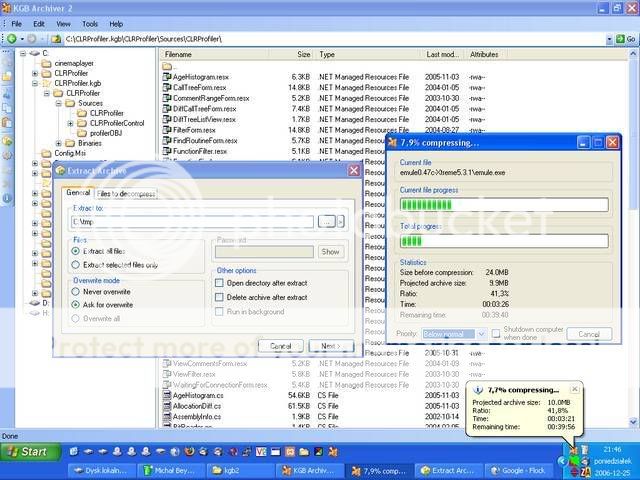
Task: Open the Tools menu
Action: pyautogui.click(x=90, y=24)
